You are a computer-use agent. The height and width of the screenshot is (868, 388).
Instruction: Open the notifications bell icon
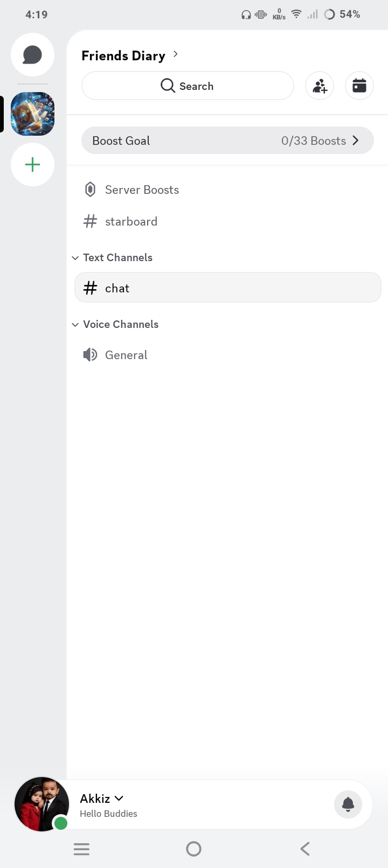pos(348,804)
